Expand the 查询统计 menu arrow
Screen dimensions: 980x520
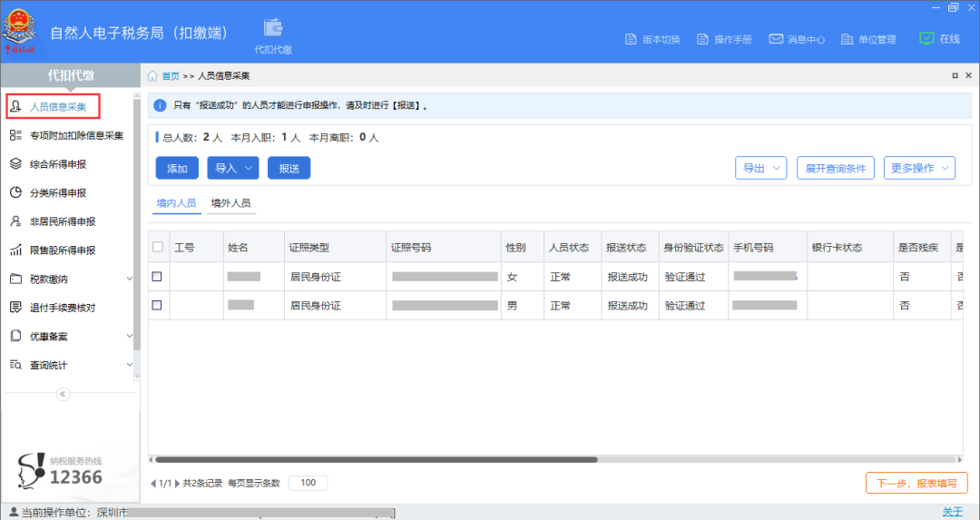[130, 365]
